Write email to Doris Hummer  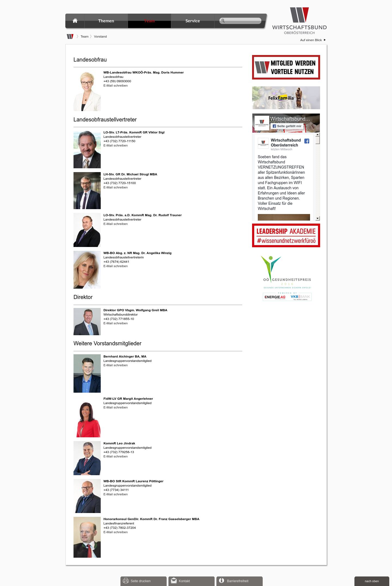tap(115, 86)
